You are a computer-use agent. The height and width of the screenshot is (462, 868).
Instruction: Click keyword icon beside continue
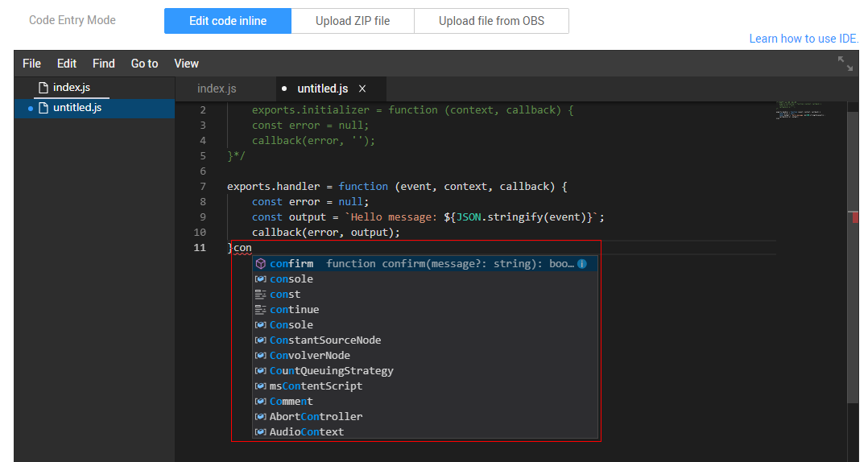(260, 310)
